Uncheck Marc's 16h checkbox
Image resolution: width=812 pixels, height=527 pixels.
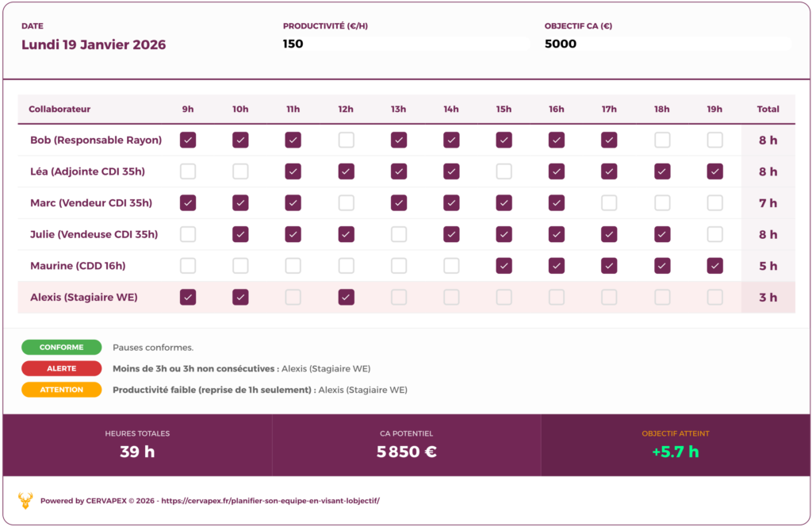[557, 203]
